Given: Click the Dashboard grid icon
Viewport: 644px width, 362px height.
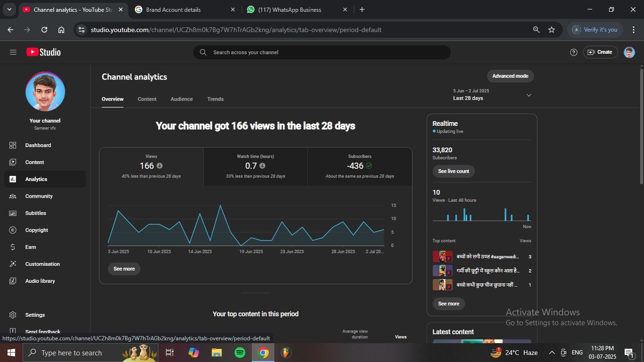Looking at the screenshot, I should [13, 145].
